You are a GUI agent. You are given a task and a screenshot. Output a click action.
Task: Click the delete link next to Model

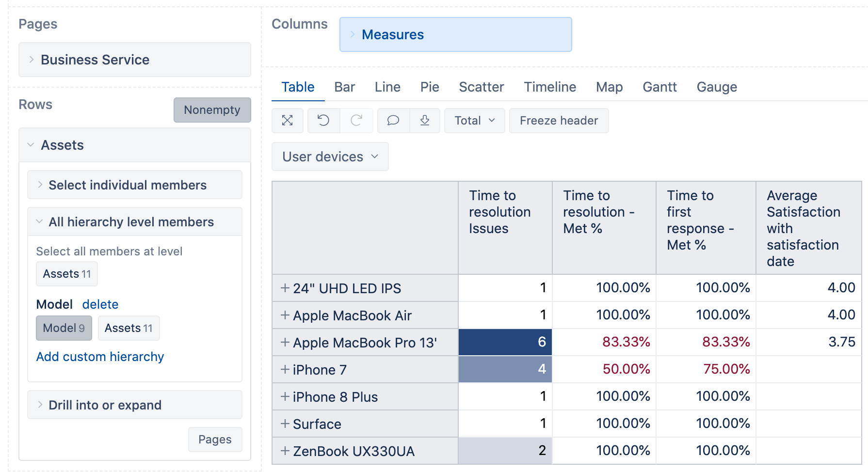click(x=100, y=304)
